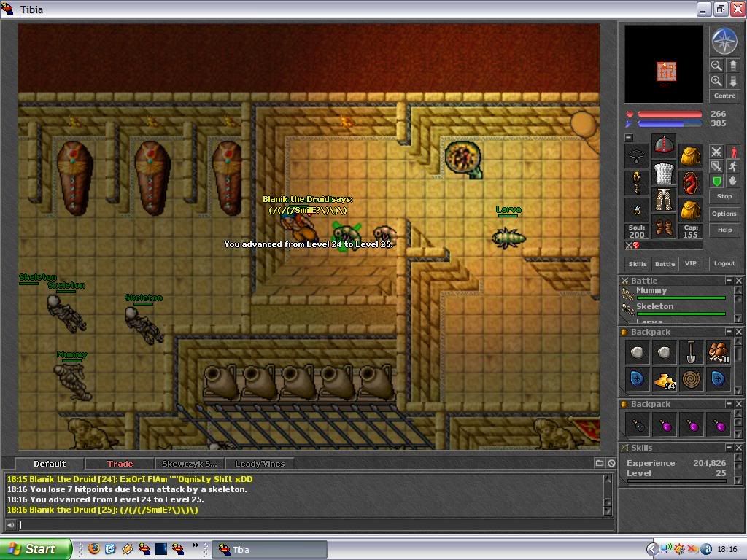Open the Windows Start menu
747x560 pixels.
click(x=36, y=549)
